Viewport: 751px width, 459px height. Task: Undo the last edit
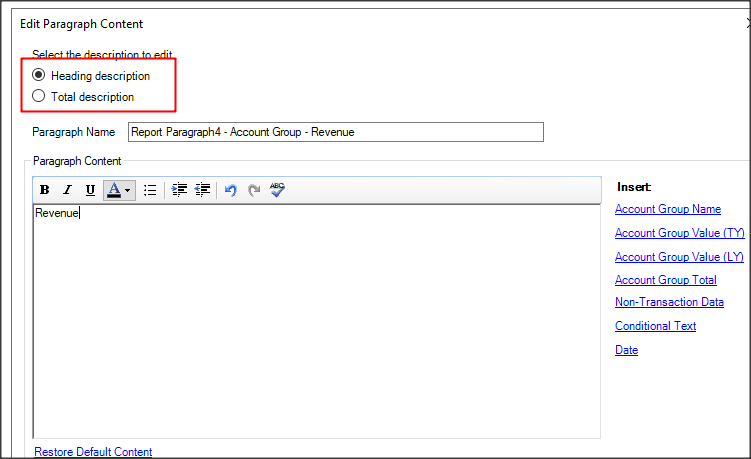coord(230,190)
